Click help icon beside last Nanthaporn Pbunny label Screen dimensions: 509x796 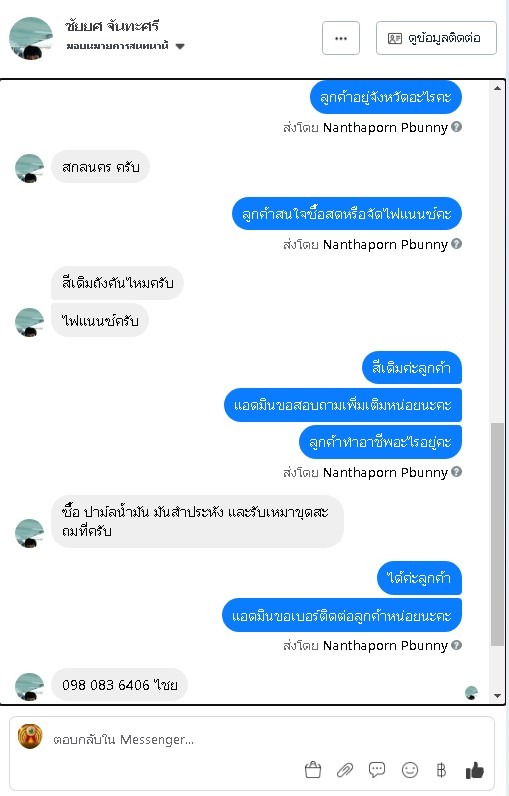point(456,645)
